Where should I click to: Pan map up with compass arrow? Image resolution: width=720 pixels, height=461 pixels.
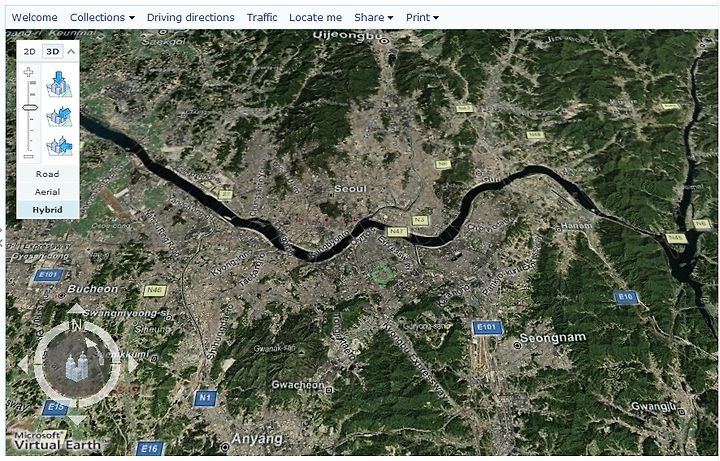point(77,309)
